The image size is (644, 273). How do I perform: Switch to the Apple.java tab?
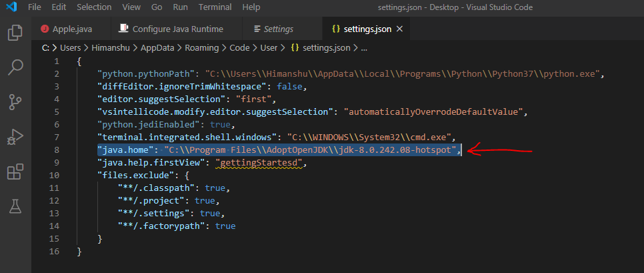[x=71, y=29]
